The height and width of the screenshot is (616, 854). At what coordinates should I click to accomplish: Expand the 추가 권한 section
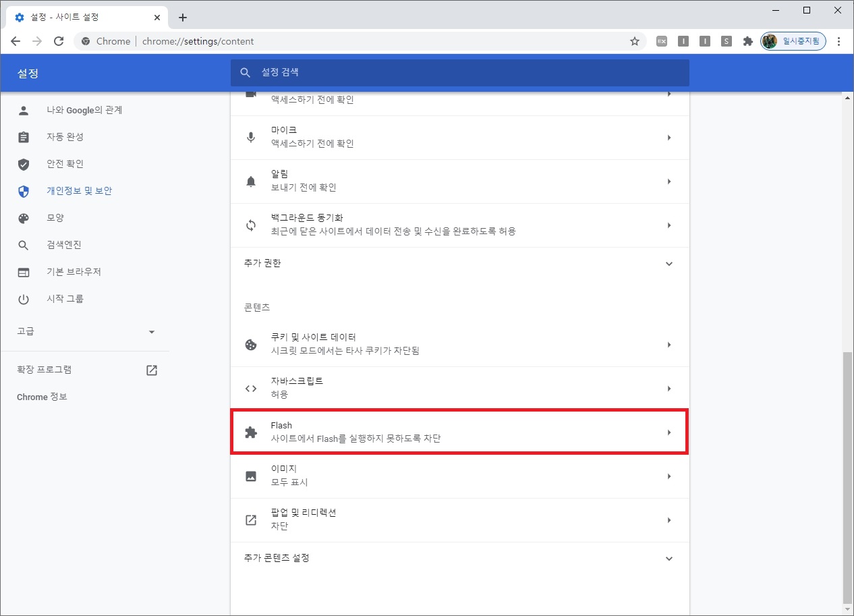pyautogui.click(x=460, y=264)
